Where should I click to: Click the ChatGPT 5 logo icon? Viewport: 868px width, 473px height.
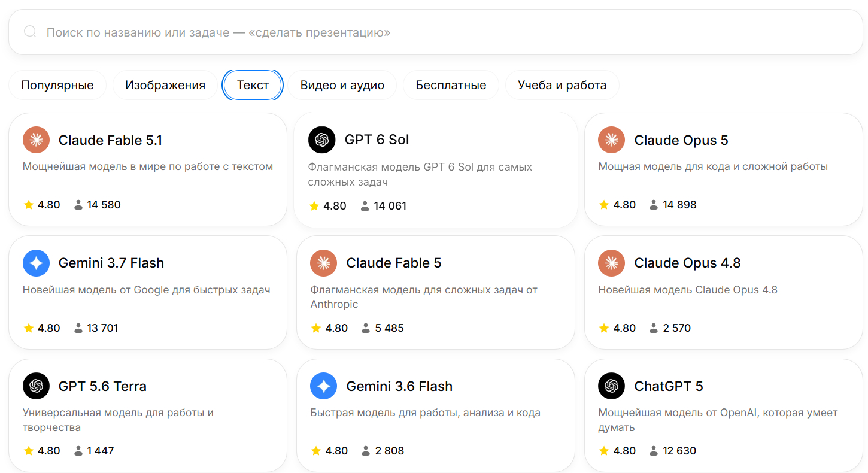611,386
